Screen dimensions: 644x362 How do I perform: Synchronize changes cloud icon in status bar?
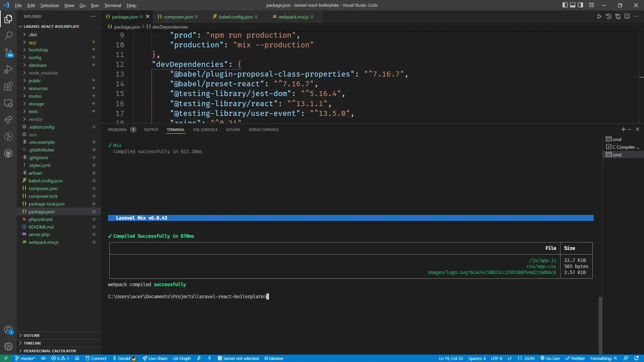[x=43, y=358]
